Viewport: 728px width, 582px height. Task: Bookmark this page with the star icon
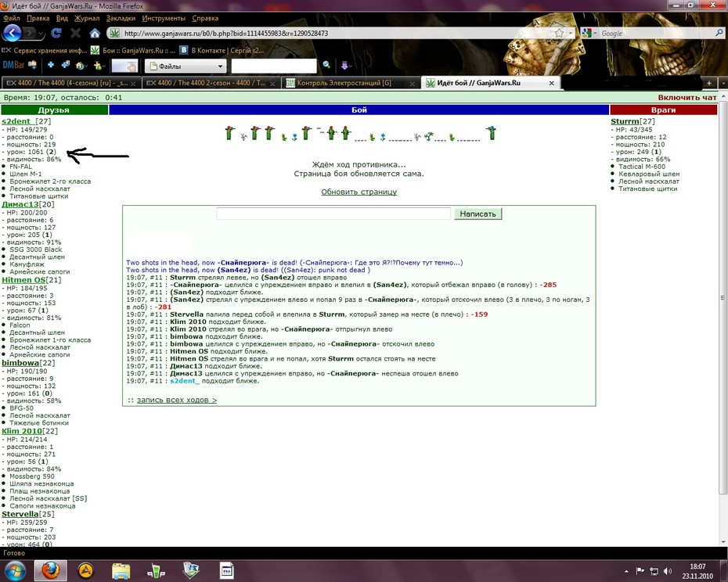click(559, 34)
